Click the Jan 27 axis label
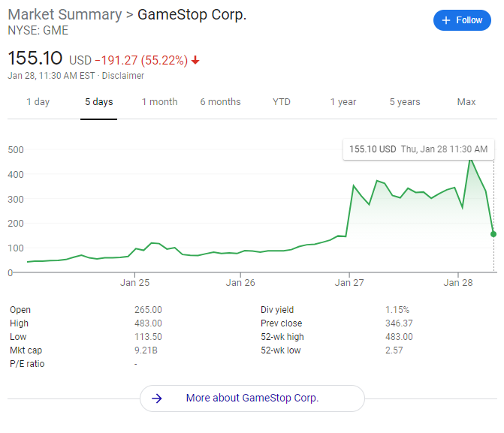 pos(349,283)
